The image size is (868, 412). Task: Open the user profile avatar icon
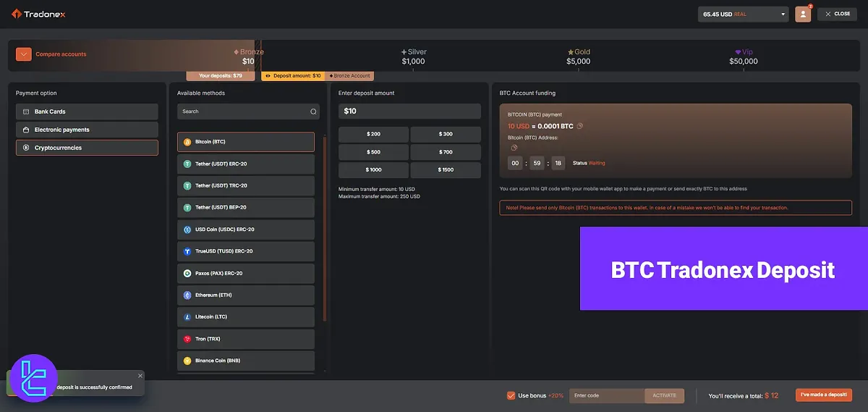coord(802,14)
